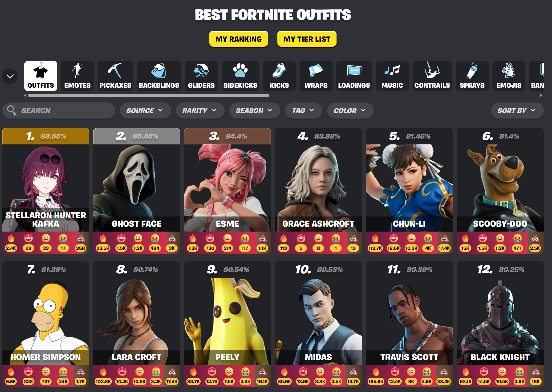
Task: Open the Pickaxes category icon
Action: click(x=115, y=71)
